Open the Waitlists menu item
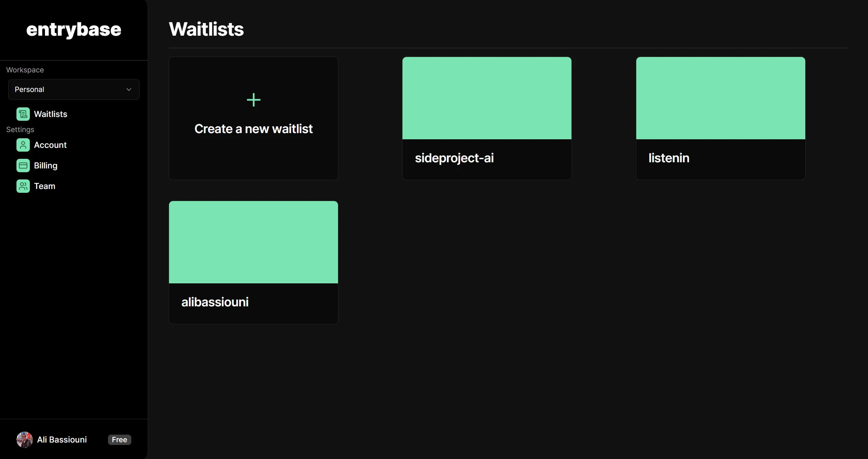 tap(51, 114)
